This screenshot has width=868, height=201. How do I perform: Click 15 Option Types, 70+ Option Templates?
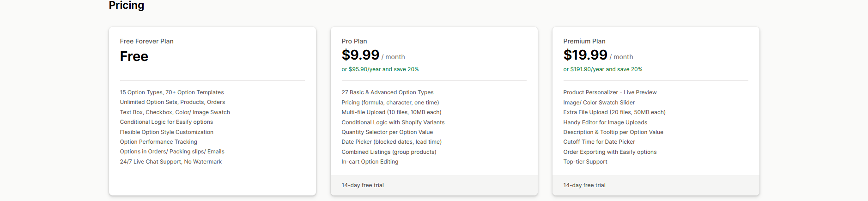pos(171,92)
